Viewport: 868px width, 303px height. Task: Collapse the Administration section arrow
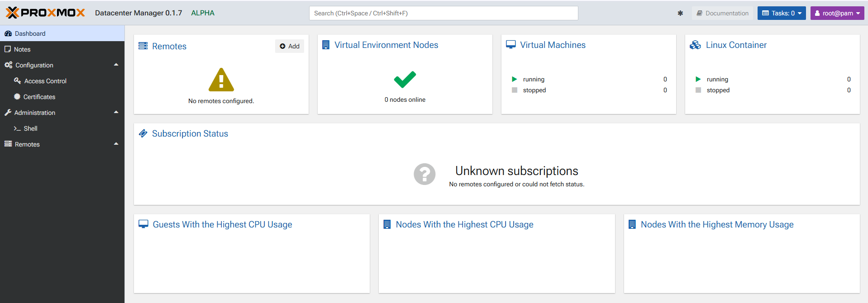[x=116, y=112]
